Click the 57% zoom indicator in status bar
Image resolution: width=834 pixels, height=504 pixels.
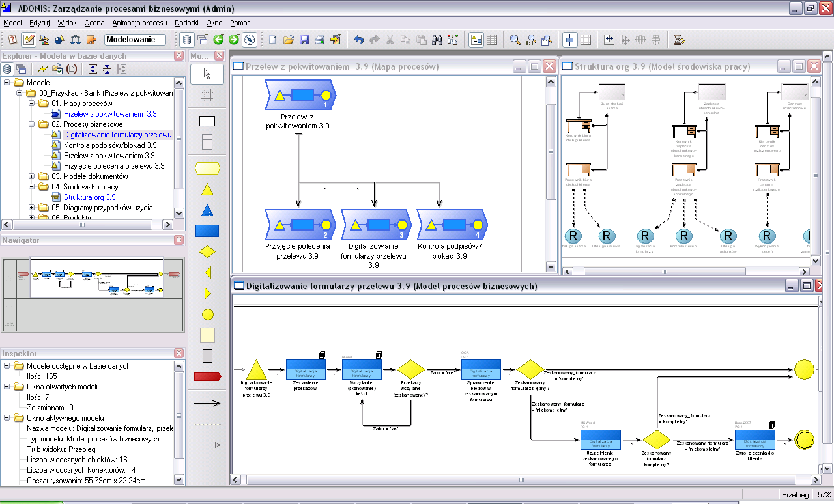824,496
